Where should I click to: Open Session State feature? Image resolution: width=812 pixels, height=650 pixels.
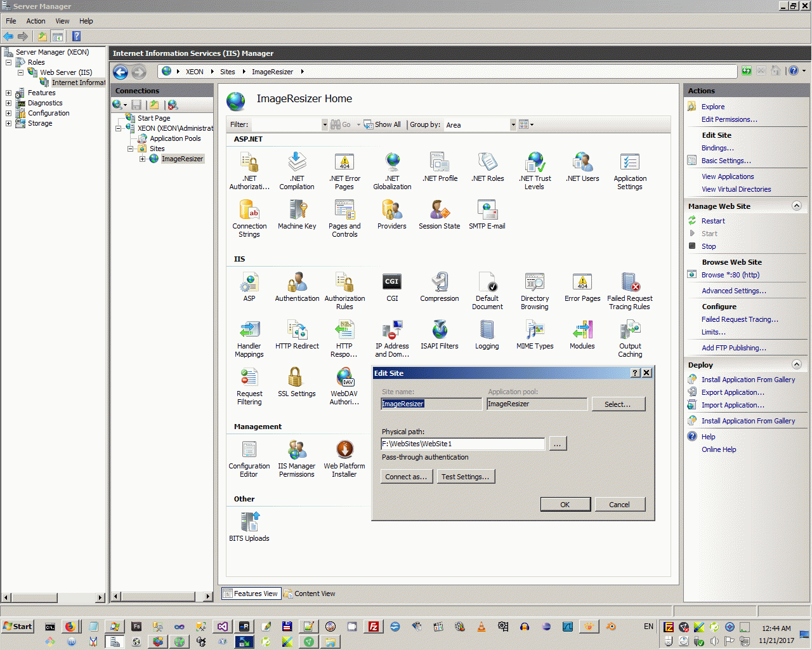pyautogui.click(x=440, y=215)
